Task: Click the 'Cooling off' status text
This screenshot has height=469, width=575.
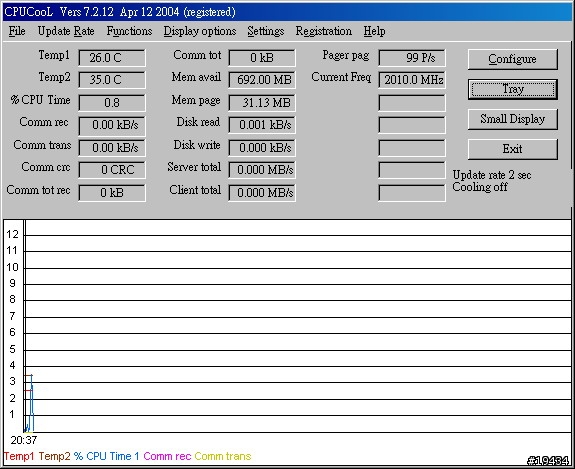Action: pos(480,187)
